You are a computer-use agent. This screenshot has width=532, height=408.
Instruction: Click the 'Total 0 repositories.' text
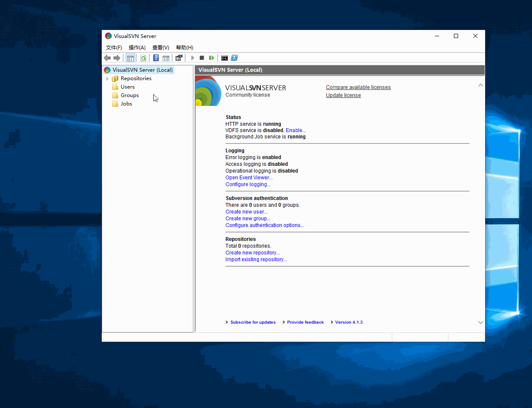tap(248, 246)
